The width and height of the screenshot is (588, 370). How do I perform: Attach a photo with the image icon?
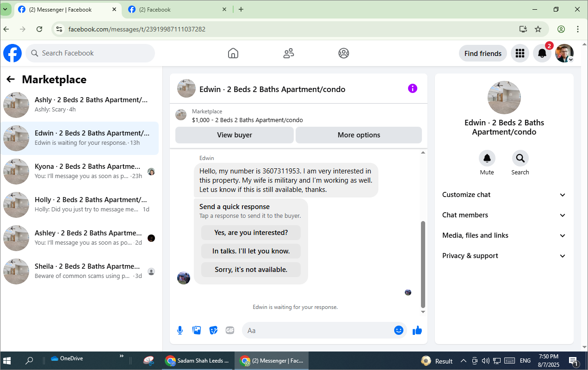click(197, 330)
